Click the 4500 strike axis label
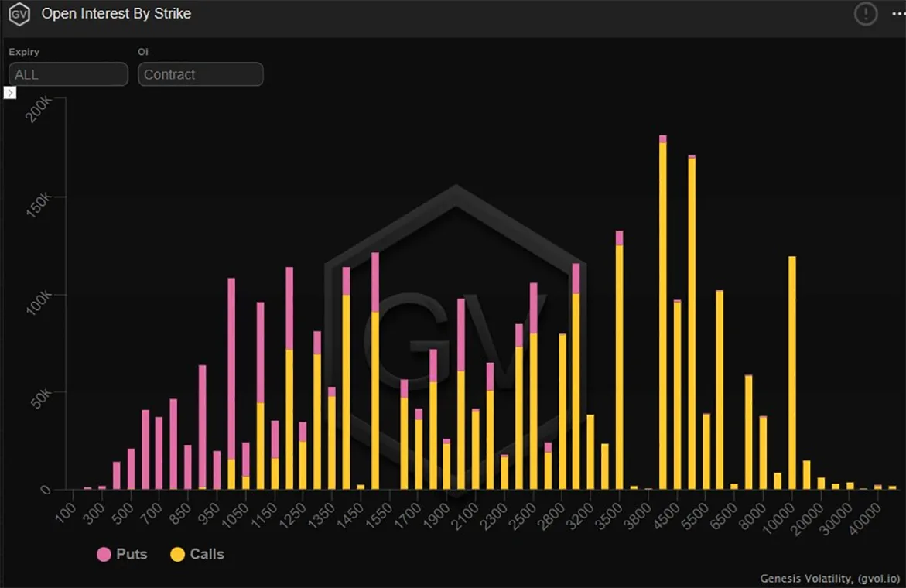Image resolution: width=906 pixels, height=588 pixels. (667, 516)
